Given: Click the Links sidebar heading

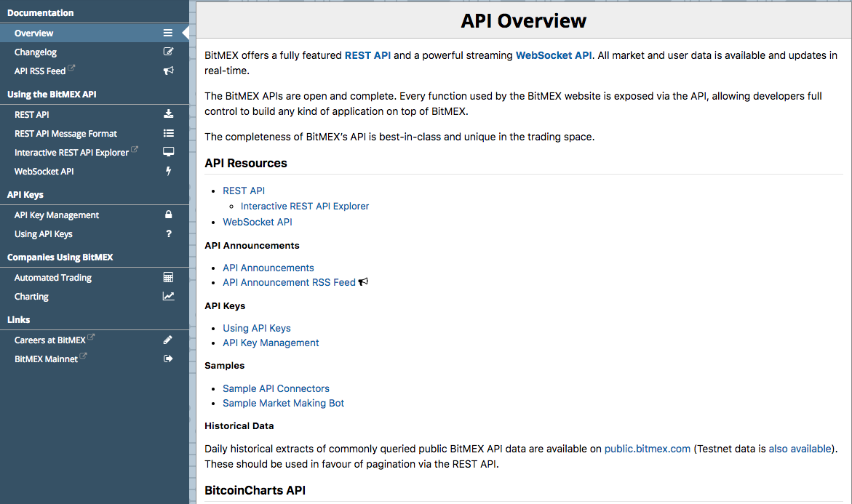Looking at the screenshot, I should pos(18,319).
